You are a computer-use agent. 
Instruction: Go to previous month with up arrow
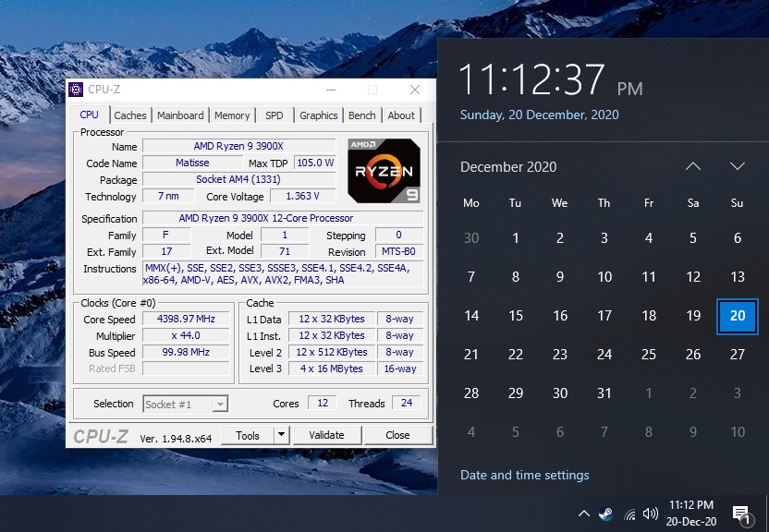[x=693, y=166]
